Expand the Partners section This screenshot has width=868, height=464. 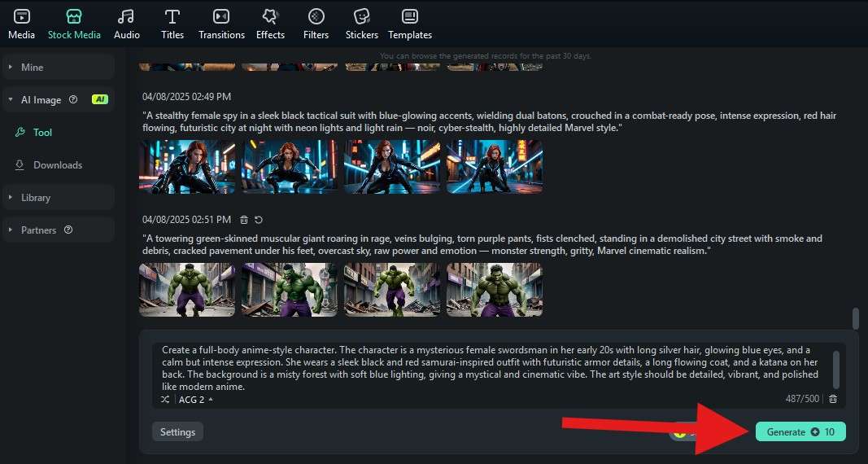58,230
